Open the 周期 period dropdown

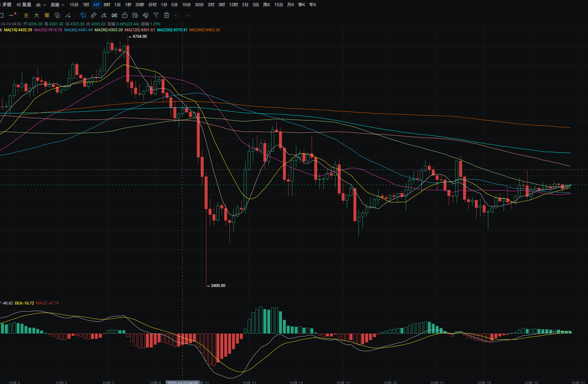tap(57, 5)
